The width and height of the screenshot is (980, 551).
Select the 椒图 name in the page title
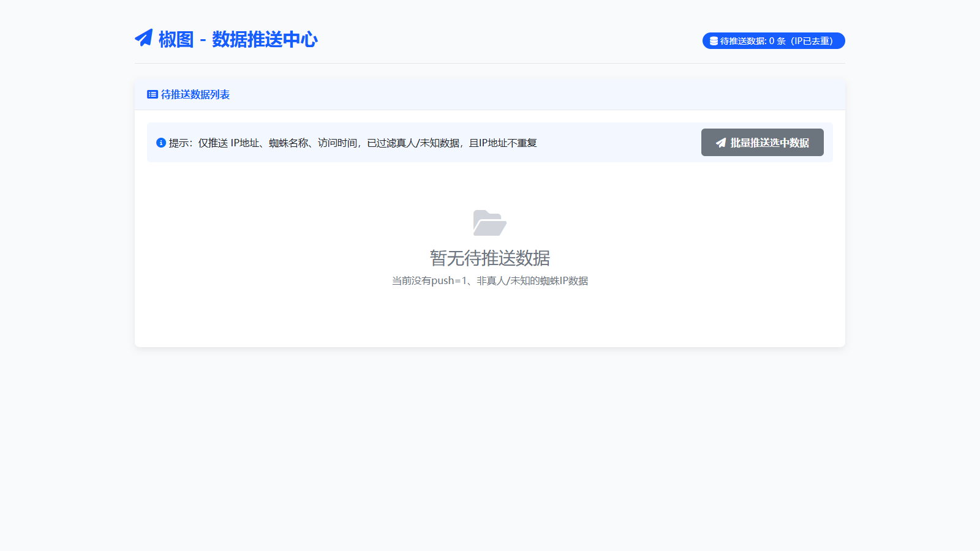point(176,39)
